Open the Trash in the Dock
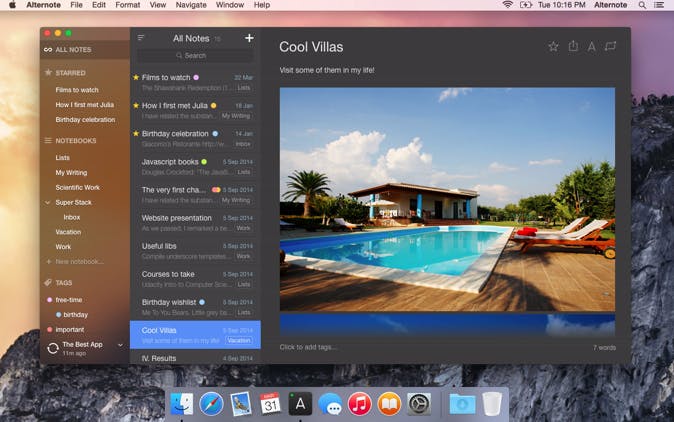Image resolution: width=674 pixels, height=422 pixels. click(x=492, y=404)
